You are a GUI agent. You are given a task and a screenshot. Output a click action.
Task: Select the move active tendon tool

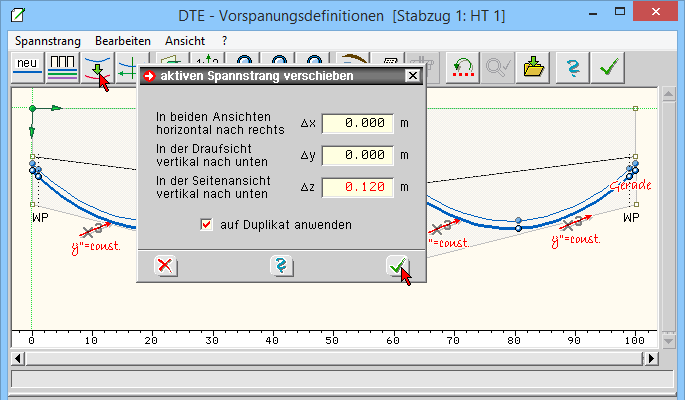pos(98,67)
